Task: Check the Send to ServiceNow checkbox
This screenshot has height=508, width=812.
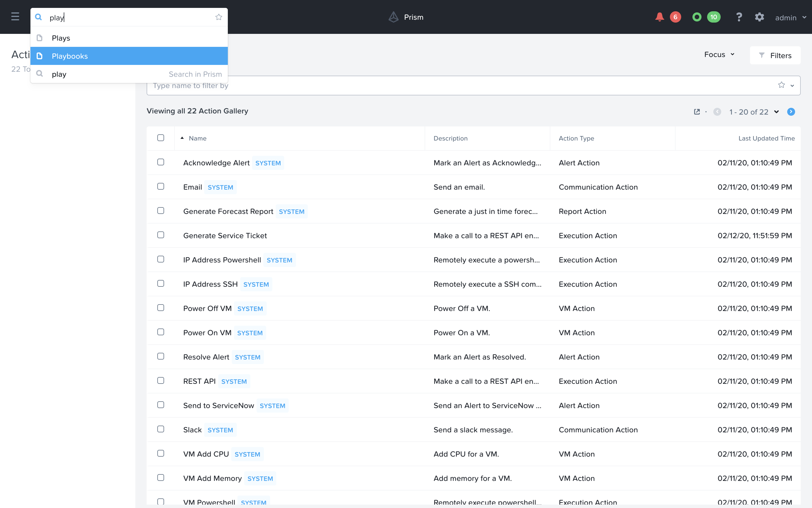Action: click(x=161, y=405)
